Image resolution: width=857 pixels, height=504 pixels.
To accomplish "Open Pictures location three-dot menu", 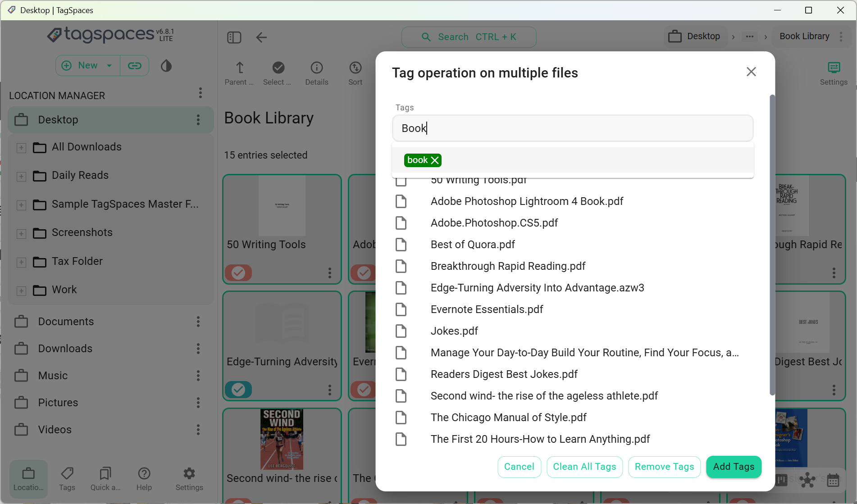I will coord(198,403).
